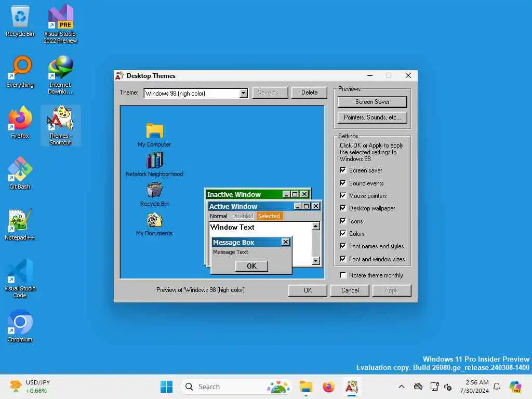Open the Recycle Bin desktop icon
This screenshot has width=532, height=399.
(x=20, y=21)
